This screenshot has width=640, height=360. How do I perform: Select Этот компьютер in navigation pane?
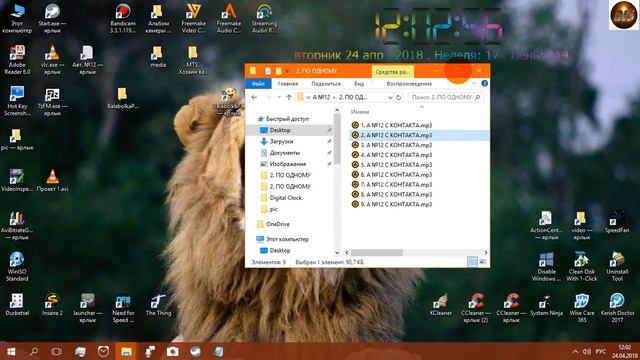click(x=287, y=239)
